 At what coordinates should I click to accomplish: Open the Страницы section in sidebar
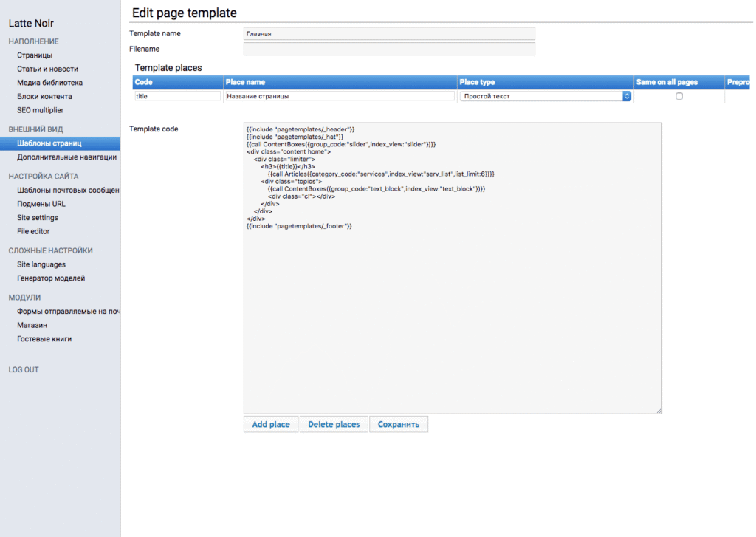(x=35, y=55)
